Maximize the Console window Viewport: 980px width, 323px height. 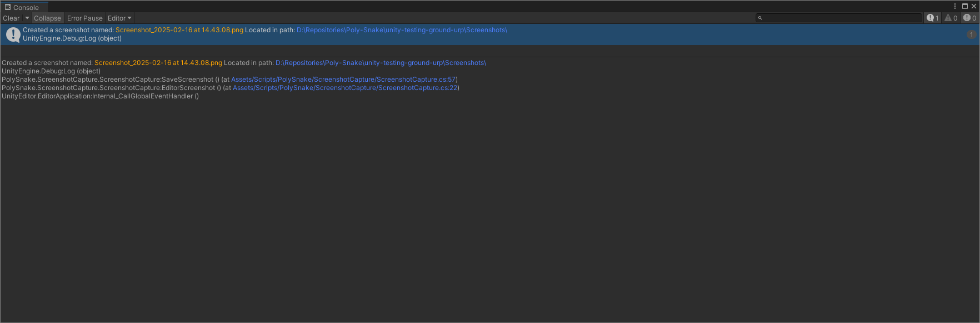[x=965, y=6]
